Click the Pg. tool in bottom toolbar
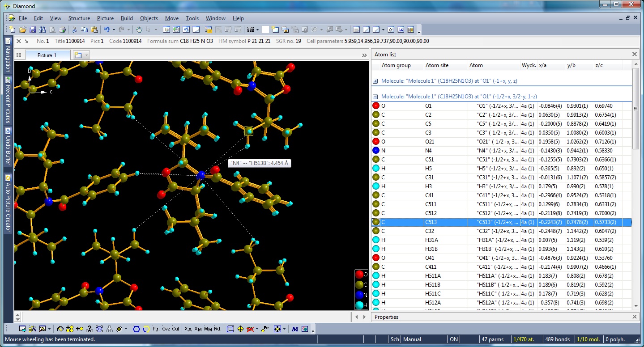Image resolution: width=644 pixels, height=347 pixels. [156, 329]
